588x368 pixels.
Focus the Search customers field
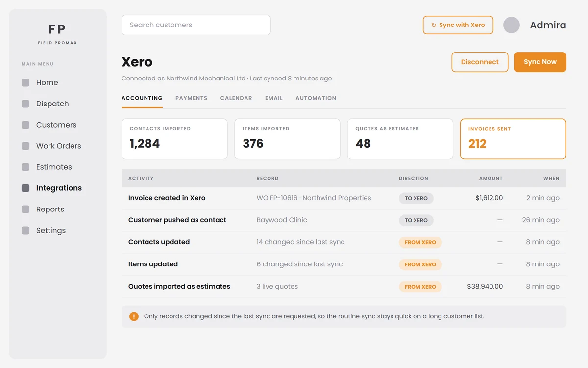point(196,25)
